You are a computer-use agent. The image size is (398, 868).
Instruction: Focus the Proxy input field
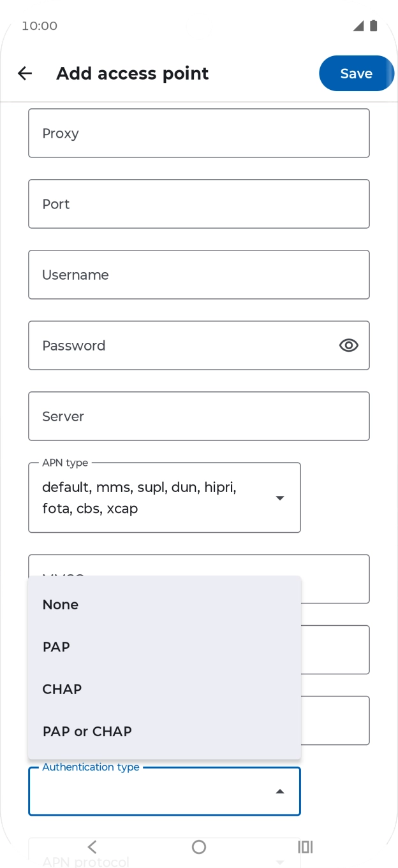coord(199,133)
